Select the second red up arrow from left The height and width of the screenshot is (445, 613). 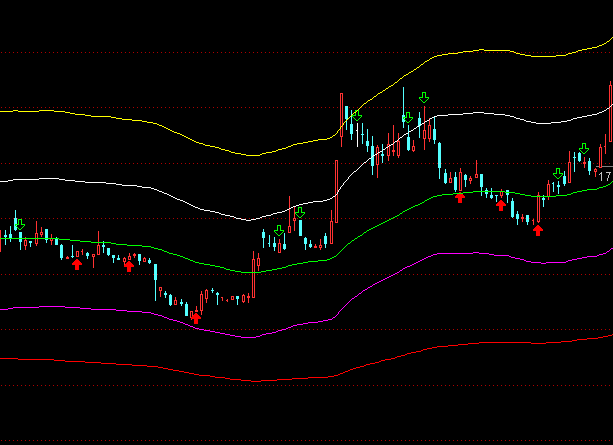129,265
